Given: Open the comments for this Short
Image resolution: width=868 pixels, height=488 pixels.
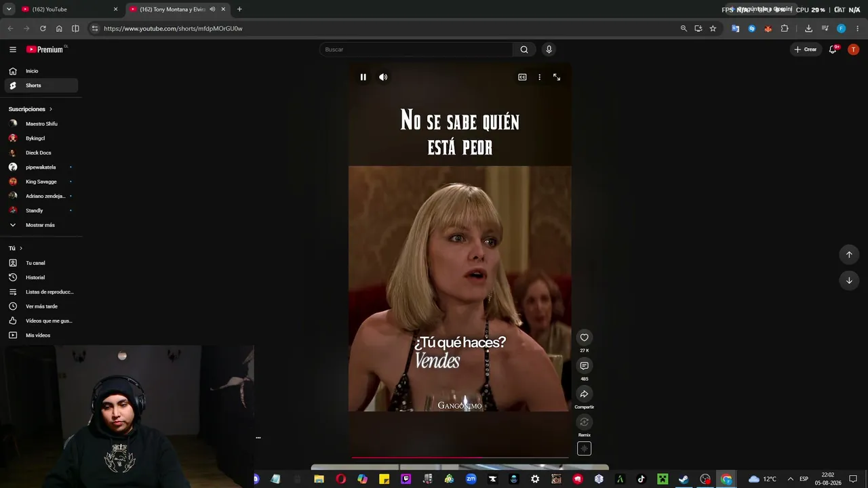Looking at the screenshot, I should [584, 366].
